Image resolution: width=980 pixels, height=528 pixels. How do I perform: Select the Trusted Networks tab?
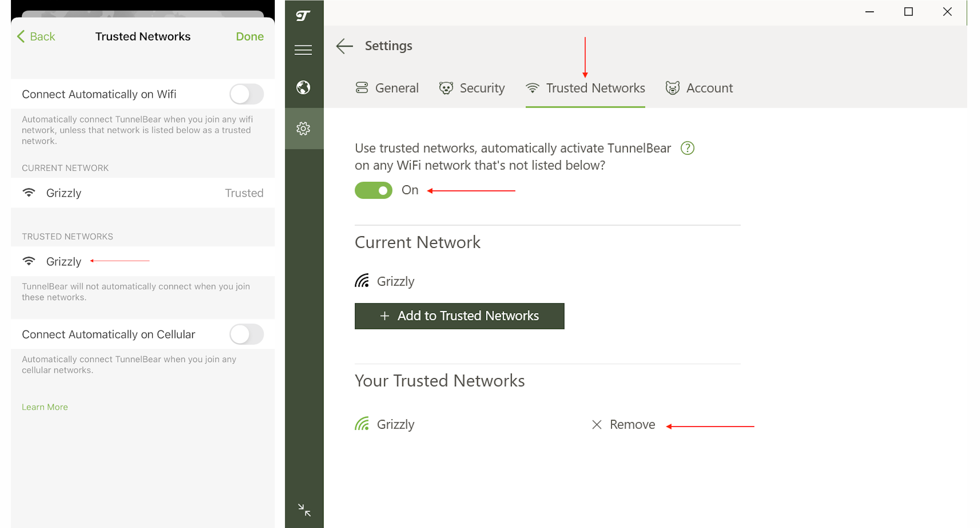[585, 88]
